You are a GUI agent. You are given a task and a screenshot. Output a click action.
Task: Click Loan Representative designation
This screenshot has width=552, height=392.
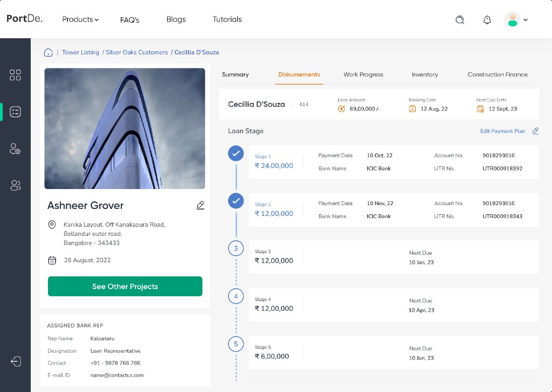[x=115, y=351]
